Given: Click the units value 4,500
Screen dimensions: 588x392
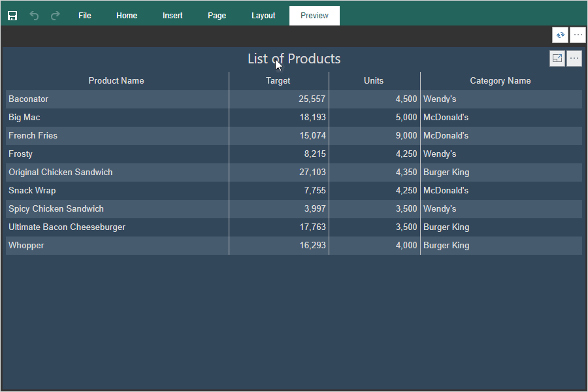Looking at the screenshot, I should [x=406, y=99].
